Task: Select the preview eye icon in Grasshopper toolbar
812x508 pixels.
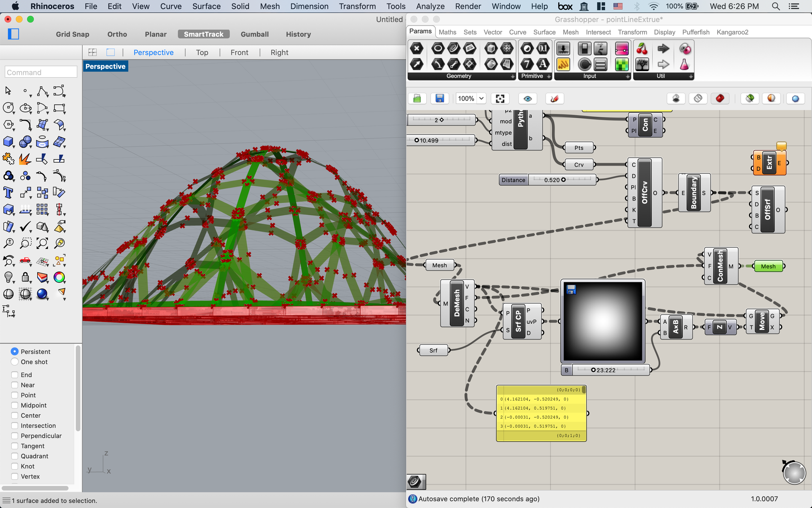Action: pos(527,99)
